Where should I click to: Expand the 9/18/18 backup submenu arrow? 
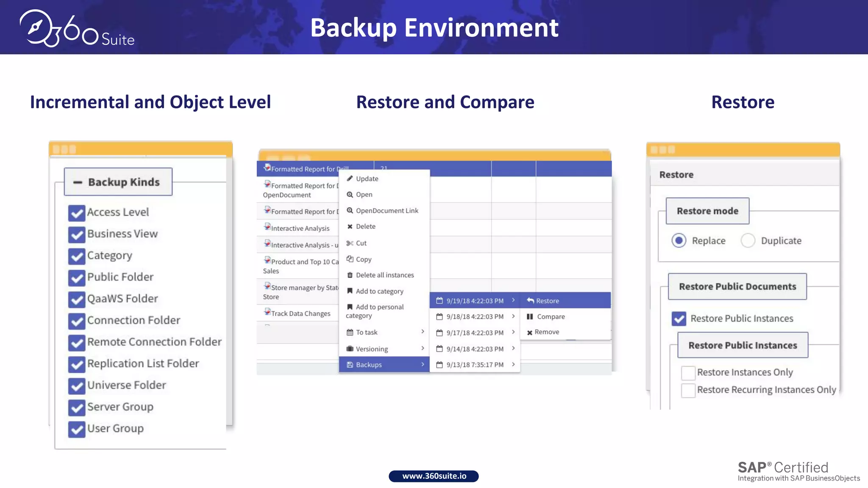(x=513, y=316)
